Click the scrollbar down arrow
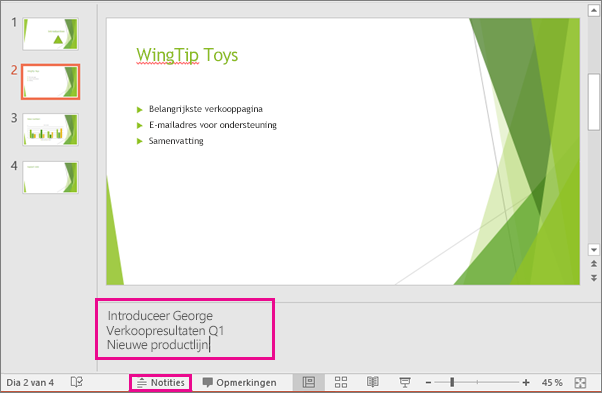 pos(594,250)
